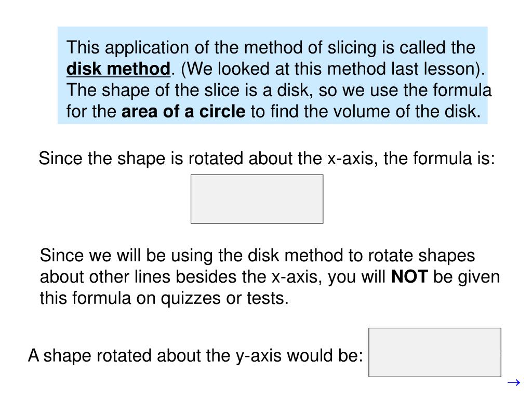Screen dimensions: 532x399
Task: Click the blue next-slide arrow
Action: click(514, 383)
